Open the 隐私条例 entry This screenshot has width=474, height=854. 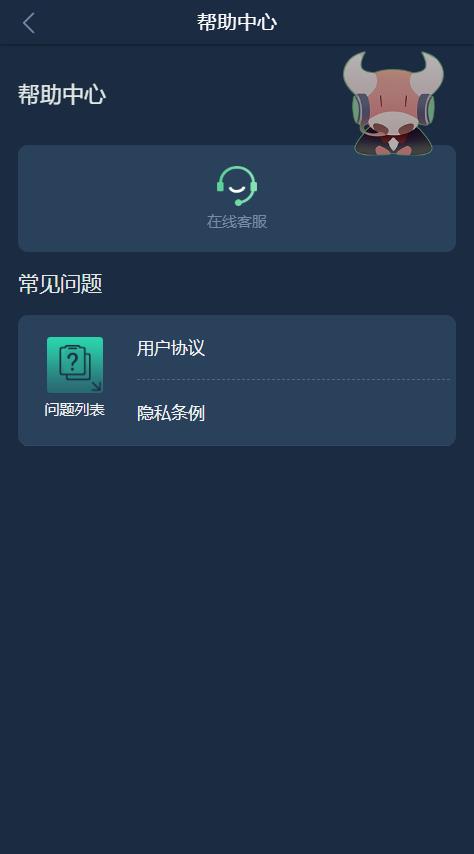(x=171, y=413)
